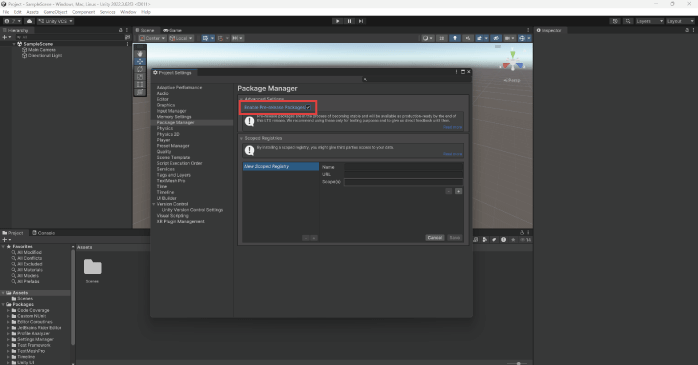Click Cancel in Scoped Registries
This screenshot has height=365, width=698.
click(434, 238)
